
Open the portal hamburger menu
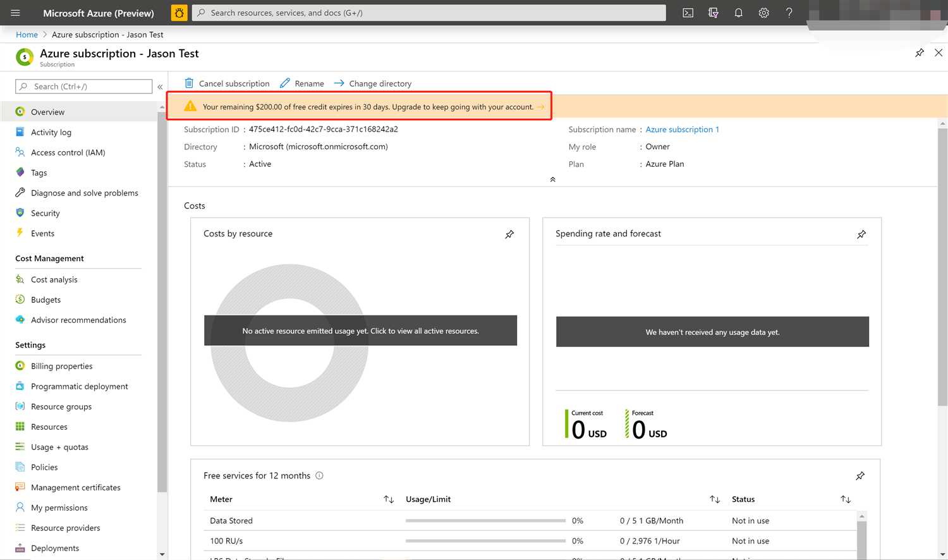pyautogui.click(x=15, y=13)
